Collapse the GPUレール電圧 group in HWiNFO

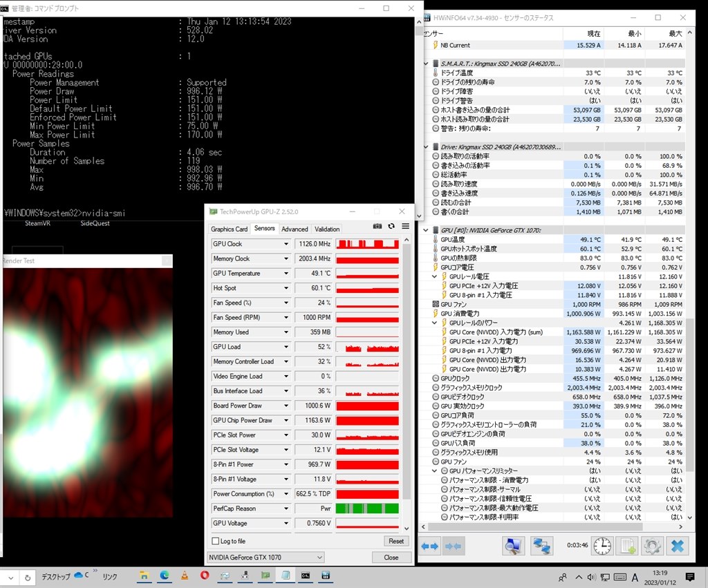[x=434, y=276]
